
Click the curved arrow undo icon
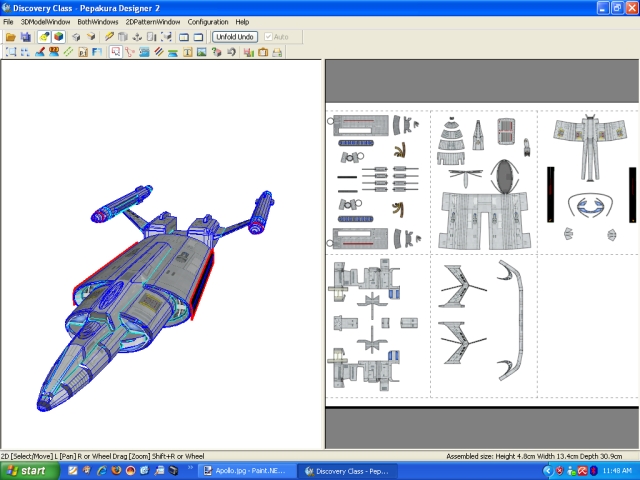231,52
